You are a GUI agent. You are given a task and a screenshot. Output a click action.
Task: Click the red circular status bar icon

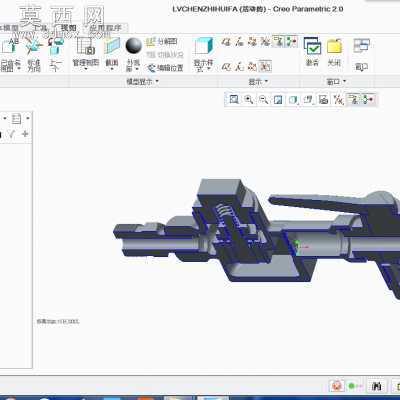pos(337,386)
